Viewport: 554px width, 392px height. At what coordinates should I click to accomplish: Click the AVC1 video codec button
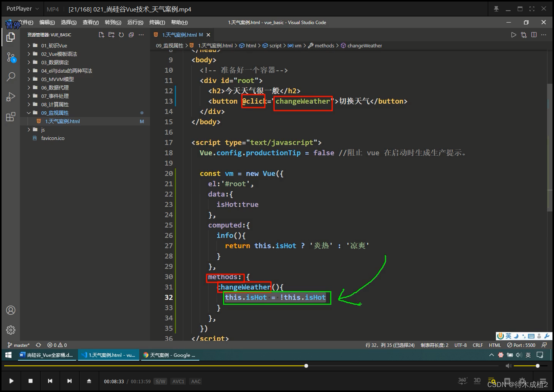(x=178, y=381)
